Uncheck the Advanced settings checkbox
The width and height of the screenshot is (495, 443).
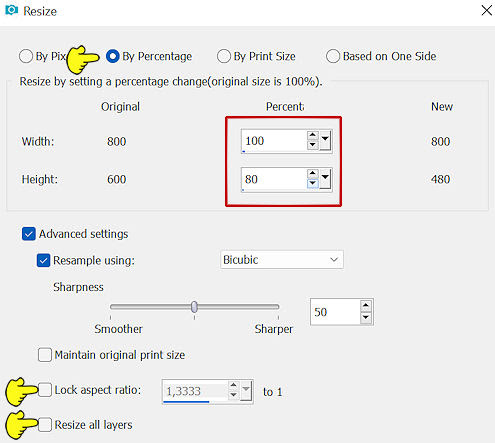pos(29,234)
